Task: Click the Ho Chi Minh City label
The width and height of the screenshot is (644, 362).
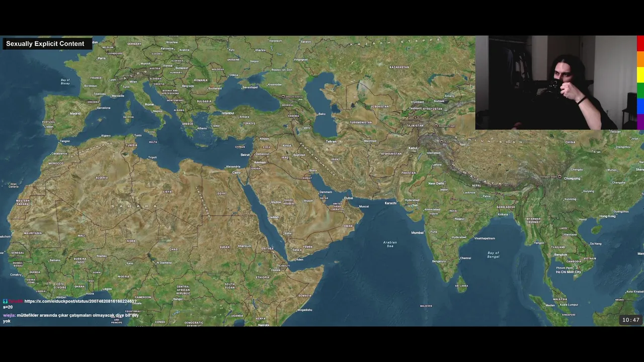Action: (569, 272)
